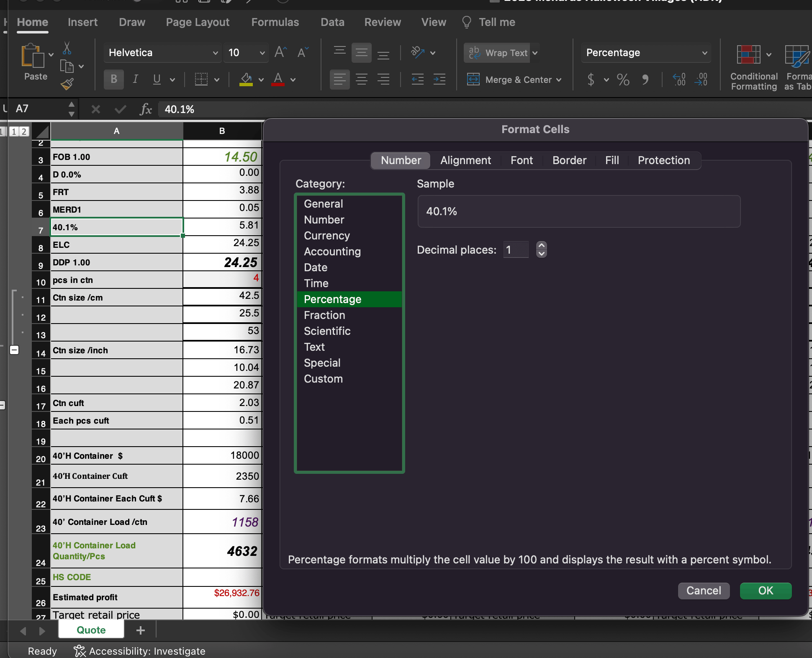This screenshot has height=658, width=812.
Task: Open the Page Layout ribbon tab
Action: (x=198, y=22)
